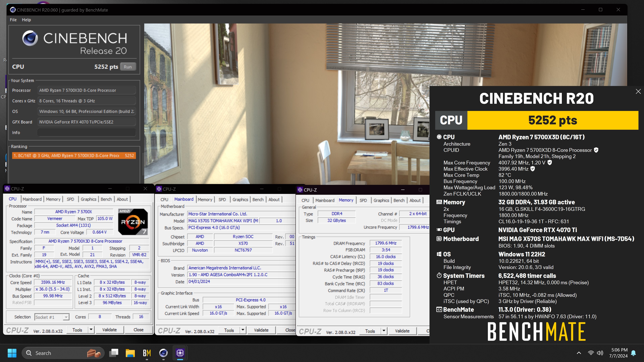The width and height of the screenshot is (644, 362).
Task: Click Tools button in Memory CPU-Z window
Action: click(370, 331)
